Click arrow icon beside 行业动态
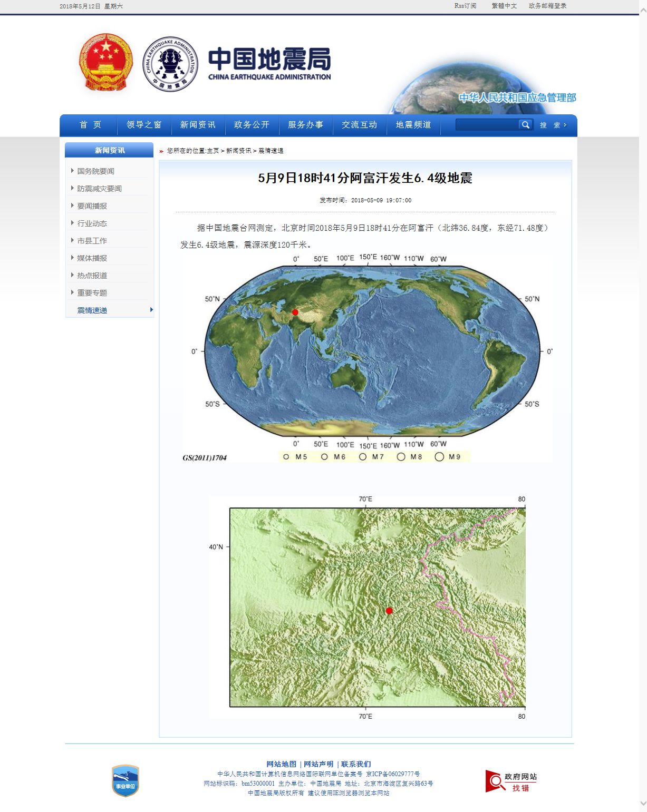Image resolution: width=647 pixels, height=812 pixels. pos(72,223)
